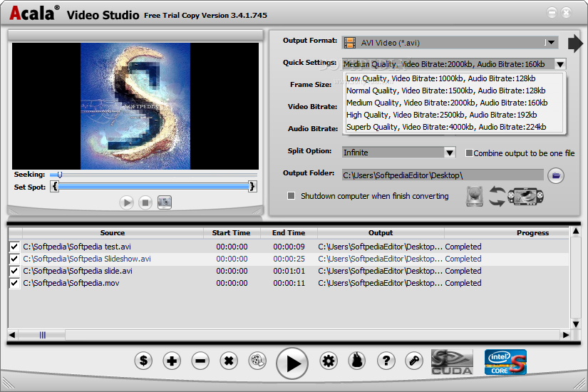Image resolution: width=588 pixels, height=392 pixels.
Task: Click the set start spot left brace
Action: click(x=55, y=187)
